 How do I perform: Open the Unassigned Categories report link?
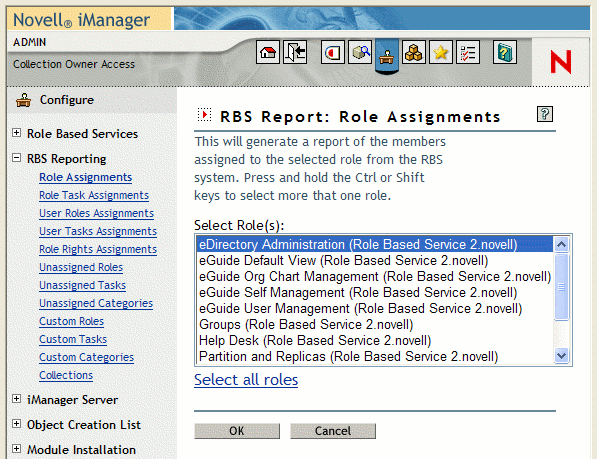pos(96,303)
